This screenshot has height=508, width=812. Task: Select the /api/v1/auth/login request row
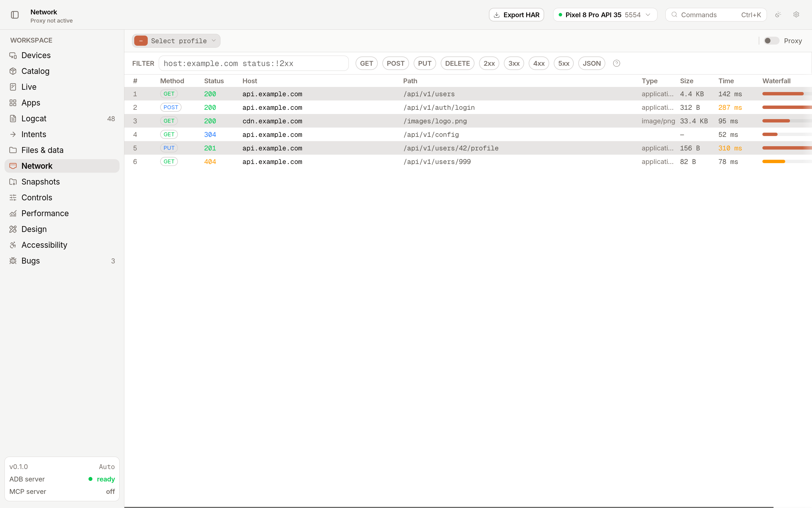(x=468, y=108)
